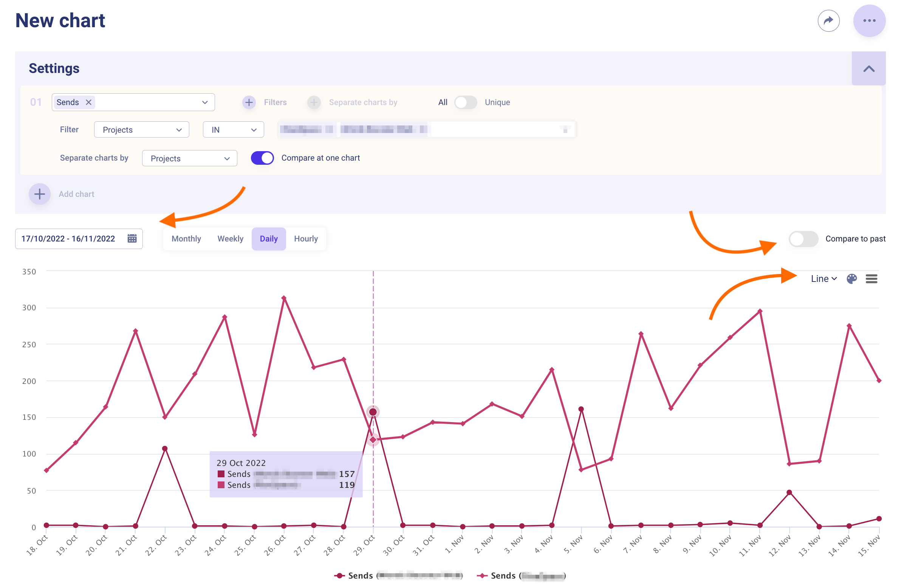This screenshot has height=588, width=901.
Task: Toggle the All / Unique switch
Action: click(x=465, y=102)
